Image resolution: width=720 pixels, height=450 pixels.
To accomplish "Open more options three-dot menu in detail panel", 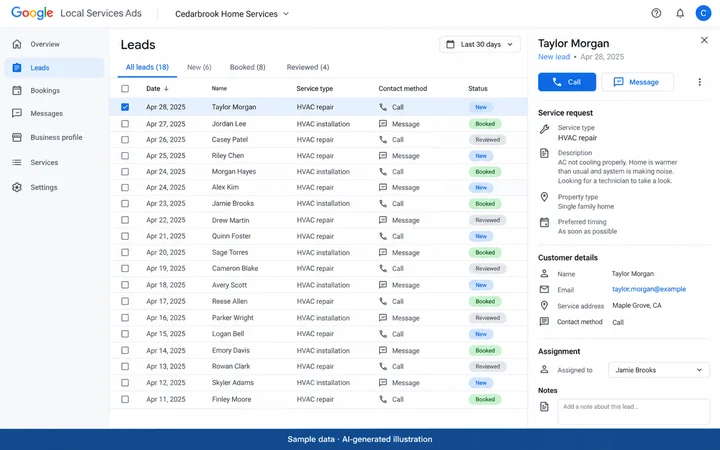I will 699,82.
